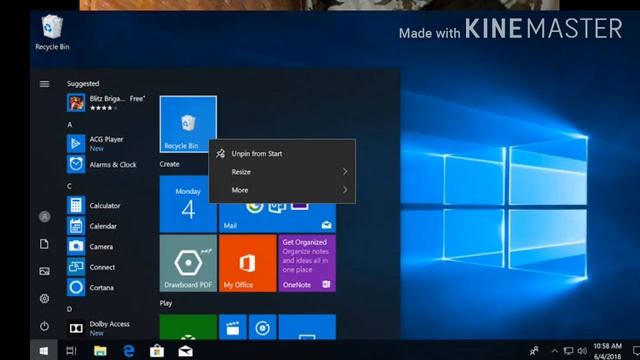Open the Mail live tile

pyautogui.click(x=277, y=218)
